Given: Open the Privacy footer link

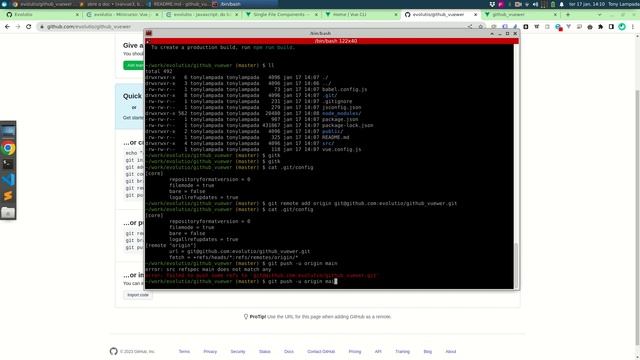Looking at the screenshot, I should (x=210, y=351).
